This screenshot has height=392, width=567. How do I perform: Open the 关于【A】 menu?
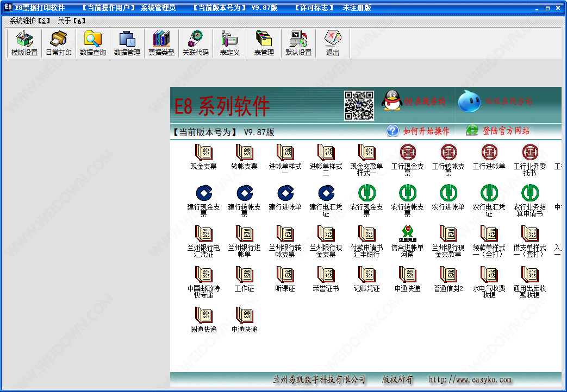pos(72,21)
